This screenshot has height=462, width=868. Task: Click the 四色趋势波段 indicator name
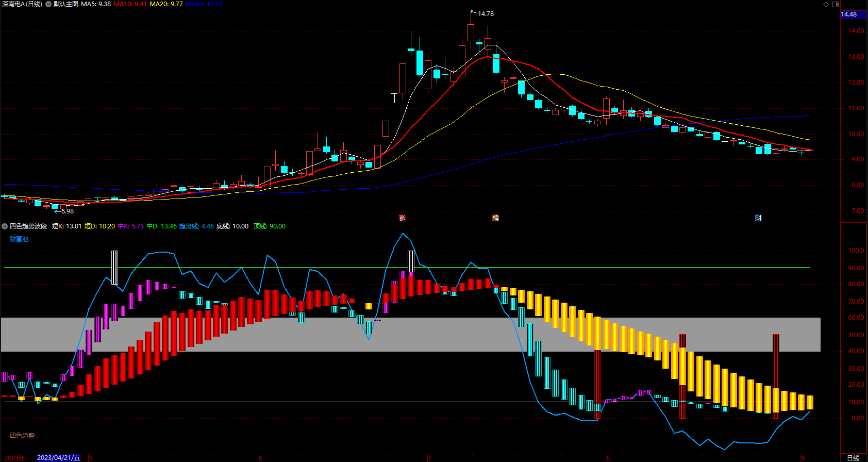coord(28,226)
